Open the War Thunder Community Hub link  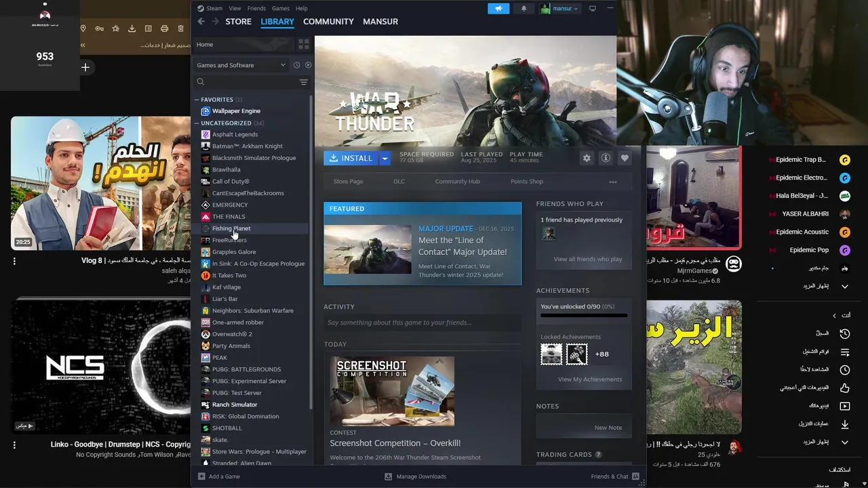click(x=457, y=182)
